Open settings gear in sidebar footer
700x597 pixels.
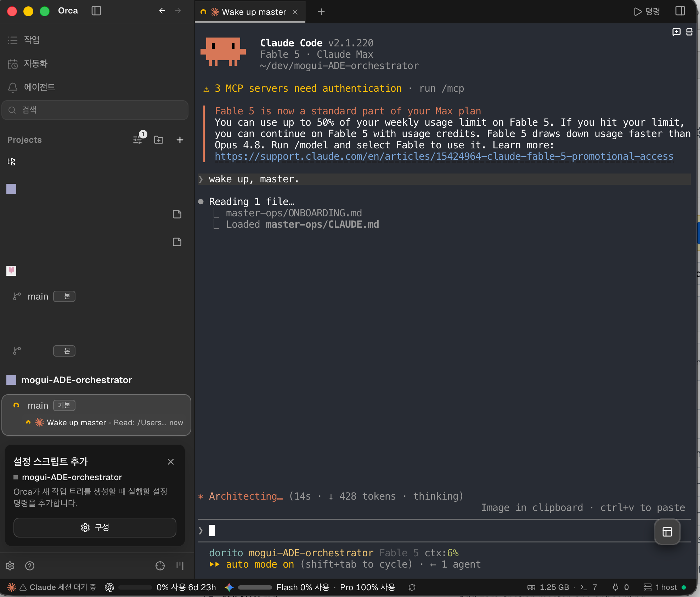[10, 566]
